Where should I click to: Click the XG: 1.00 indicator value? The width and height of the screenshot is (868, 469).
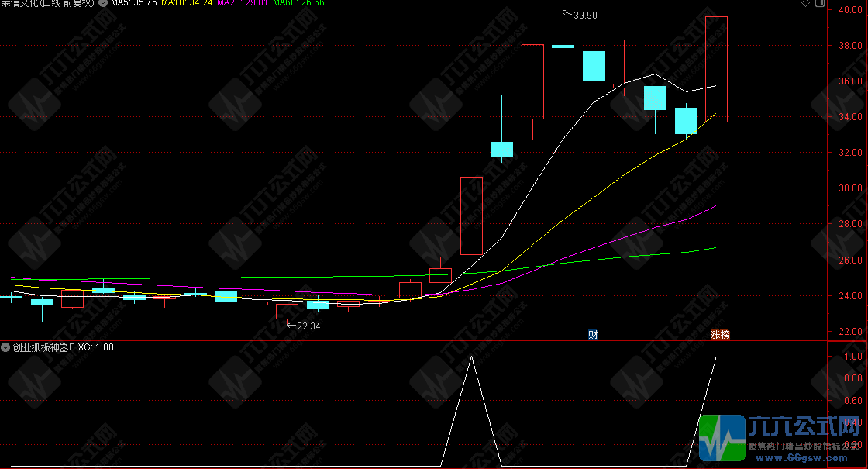tap(95, 347)
